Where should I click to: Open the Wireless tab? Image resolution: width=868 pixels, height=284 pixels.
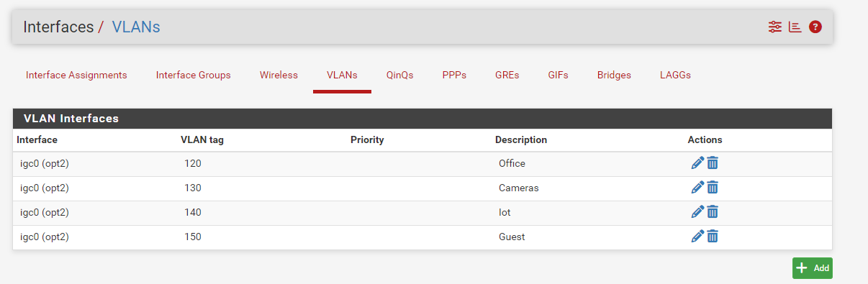coord(279,75)
